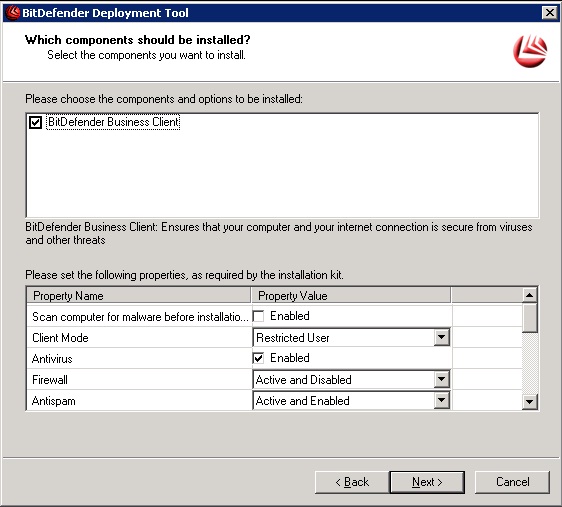This screenshot has width=562, height=507.
Task: Click the properties list scrollbar thumb
Action: coord(529,318)
